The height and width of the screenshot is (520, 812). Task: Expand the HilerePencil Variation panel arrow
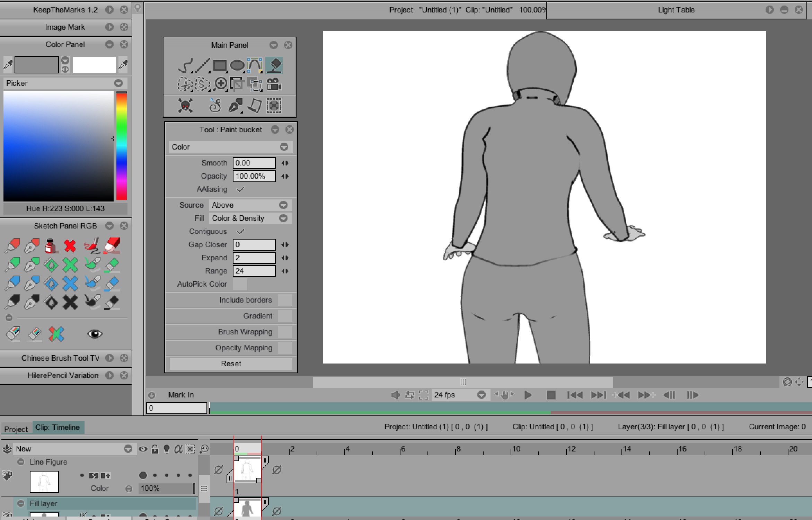tap(109, 375)
